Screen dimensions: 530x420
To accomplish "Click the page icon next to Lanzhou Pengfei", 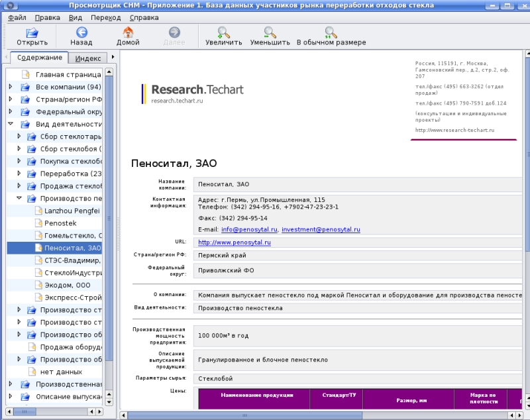I will tap(39, 211).
